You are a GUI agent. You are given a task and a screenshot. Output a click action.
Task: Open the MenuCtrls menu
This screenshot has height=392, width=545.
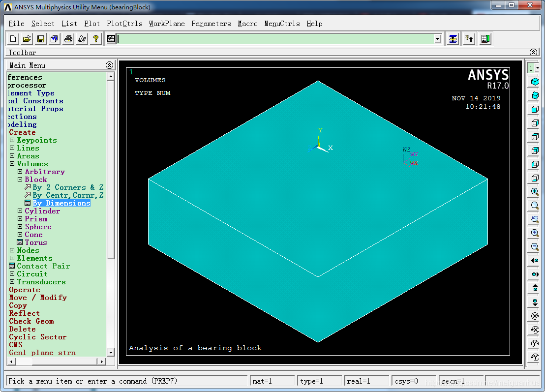click(x=282, y=24)
